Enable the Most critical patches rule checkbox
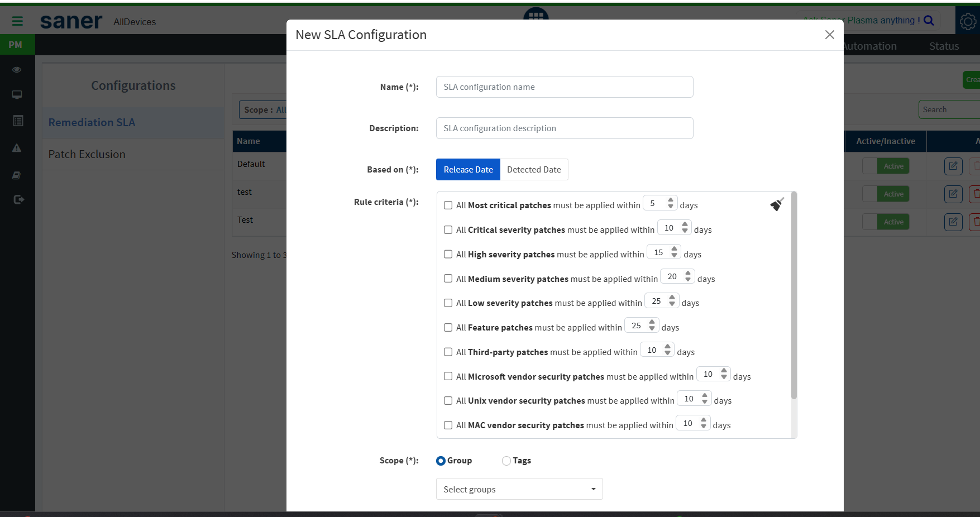Viewport: 980px width, 517px height. tap(448, 205)
